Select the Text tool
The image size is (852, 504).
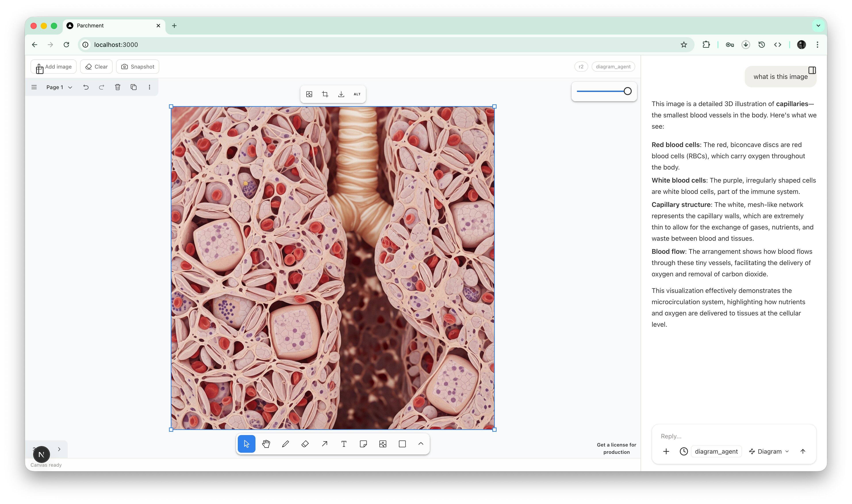(x=344, y=444)
